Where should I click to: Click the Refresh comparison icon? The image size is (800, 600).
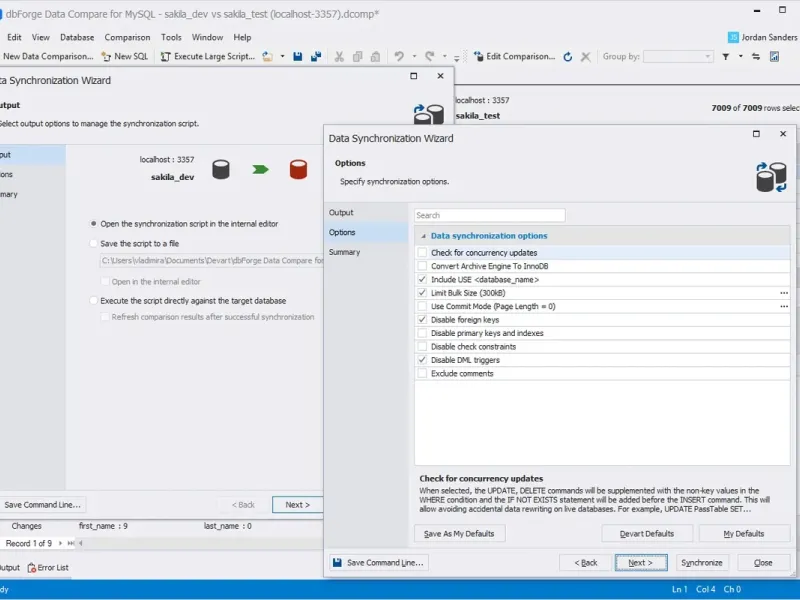click(x=568, y=57)
